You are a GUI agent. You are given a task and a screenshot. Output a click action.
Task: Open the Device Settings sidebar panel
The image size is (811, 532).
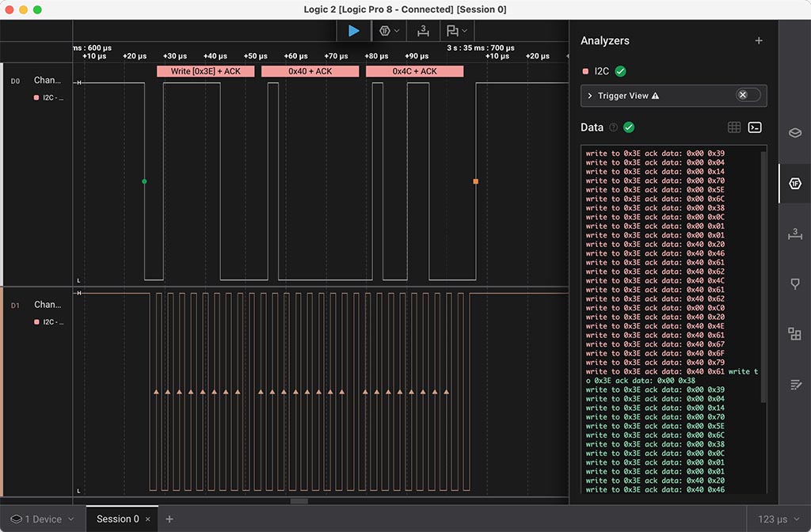795,133
